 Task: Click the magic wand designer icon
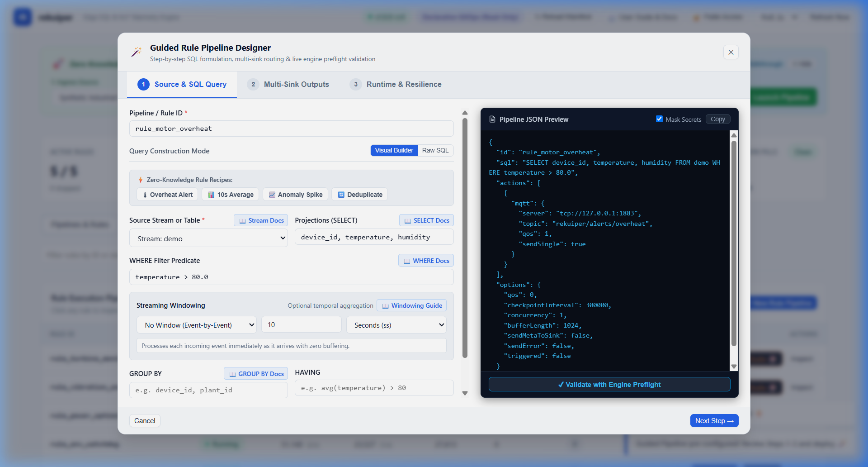[137, 52]
